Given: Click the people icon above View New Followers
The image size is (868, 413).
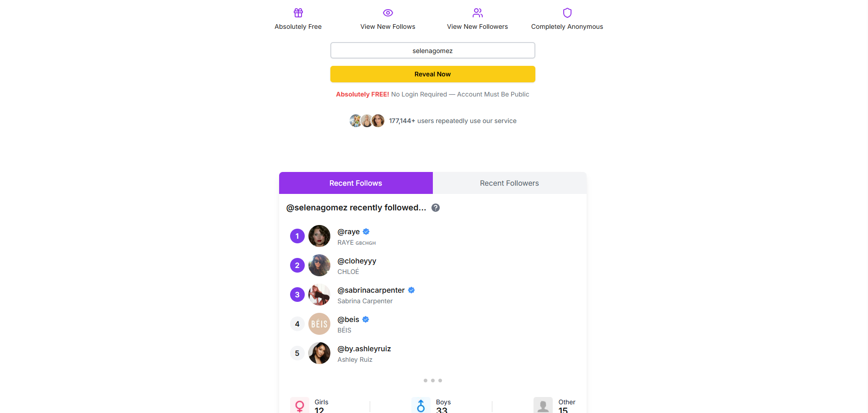Looking at the screenshot, I should coord(478,13).
